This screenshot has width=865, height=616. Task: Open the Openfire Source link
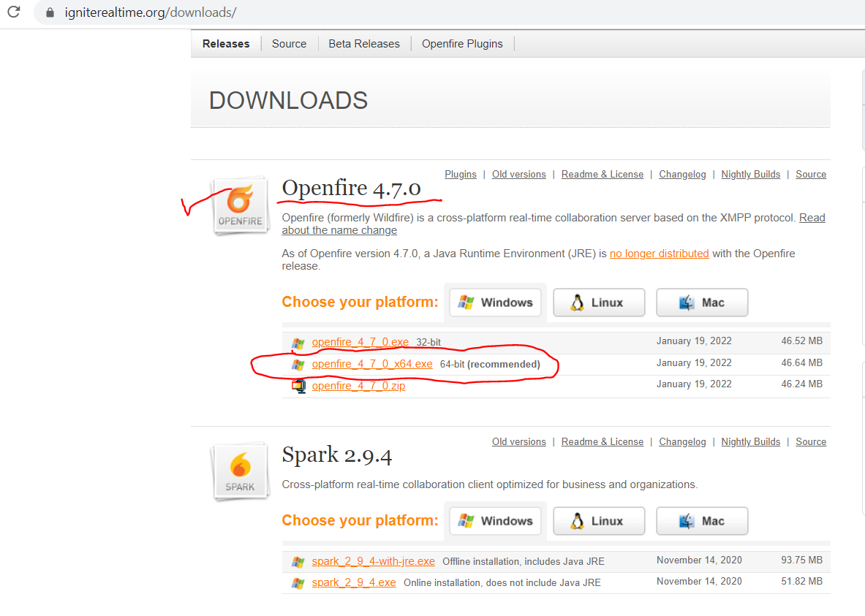pos(811,174)
